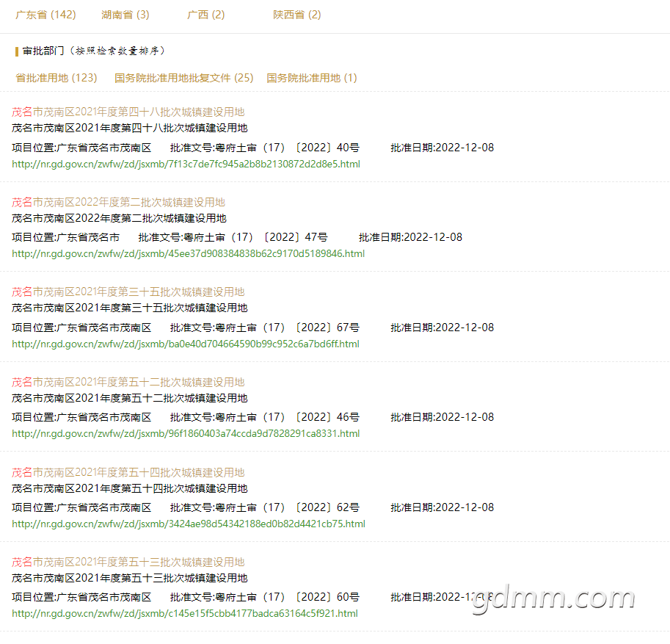The height and width of the screenshot is (644, 670).
Task: Open 茂名市茂南区2021年度第五十四批次城镇建设用地 title link
Action: click(128, 472)
